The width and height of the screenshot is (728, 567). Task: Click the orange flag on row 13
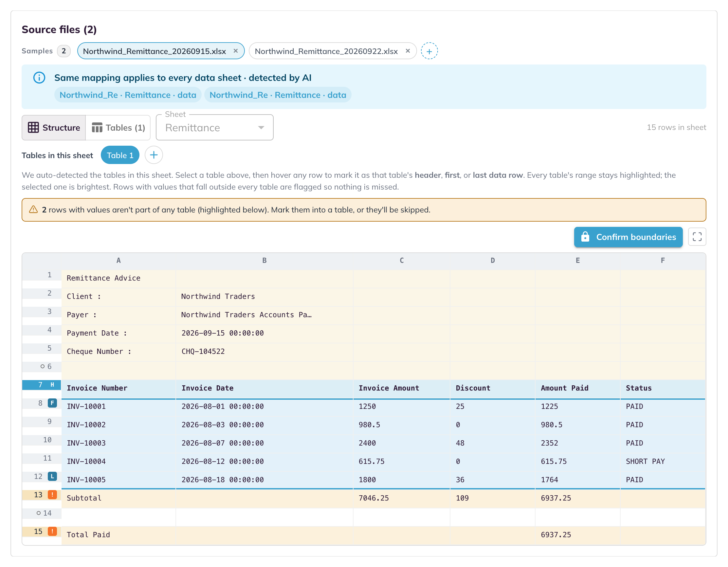coord(52,495)
